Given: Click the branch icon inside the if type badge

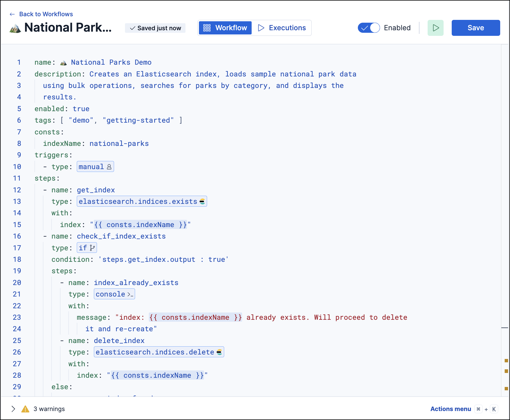Looking at the screenshot, I should [92, 248].
